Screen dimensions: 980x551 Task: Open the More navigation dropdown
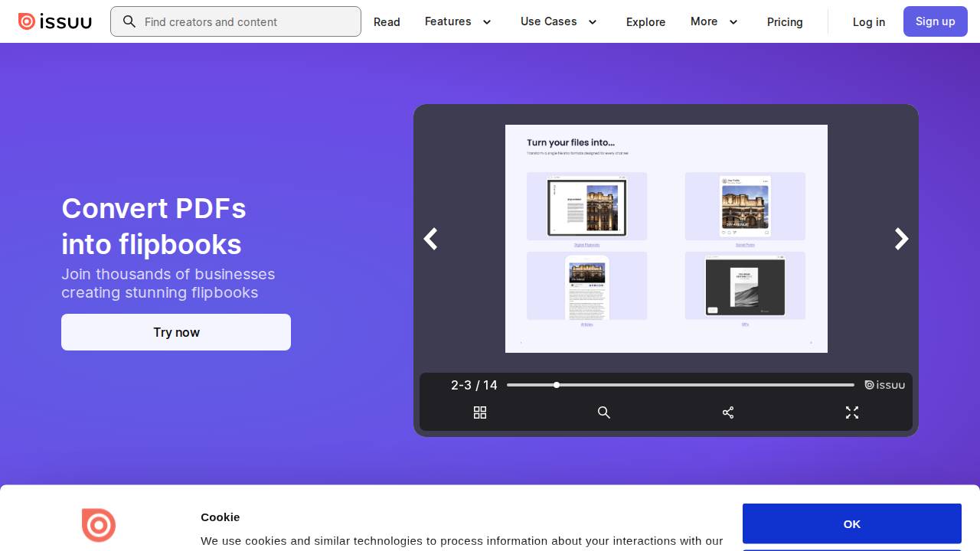coord(713,21)
